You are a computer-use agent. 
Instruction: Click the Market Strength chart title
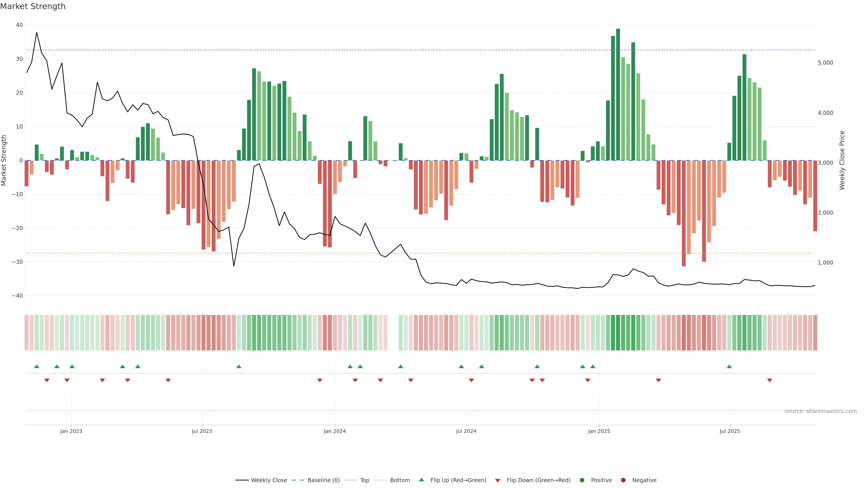coord(33,6)
